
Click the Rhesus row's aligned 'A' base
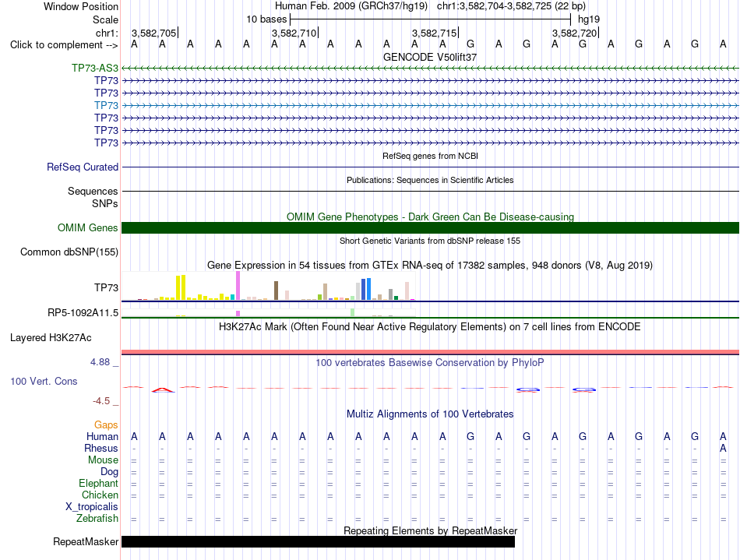723,448
